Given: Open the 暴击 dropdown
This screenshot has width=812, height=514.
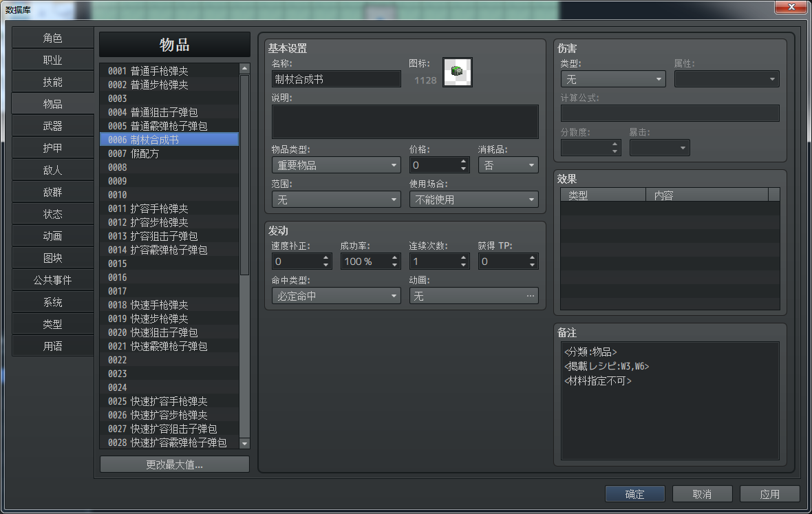Looking at the screenshot, I should click(x=659, y=147).
